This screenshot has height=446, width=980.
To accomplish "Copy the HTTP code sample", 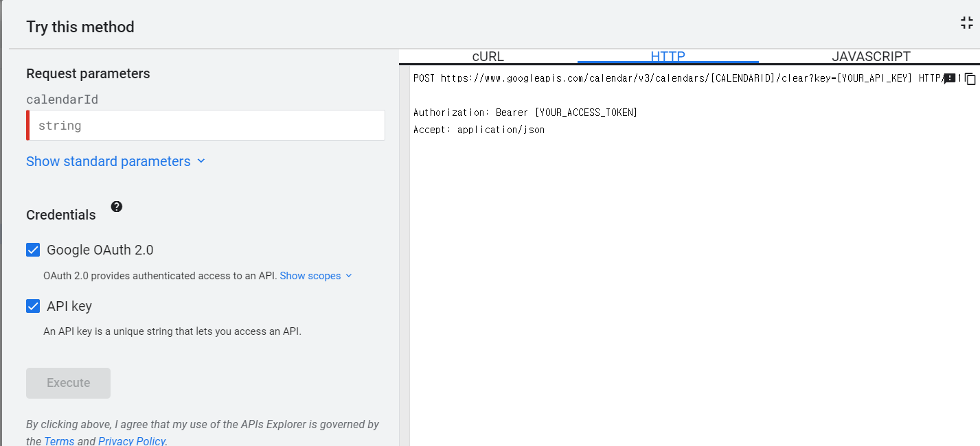I will click(970, 79).
